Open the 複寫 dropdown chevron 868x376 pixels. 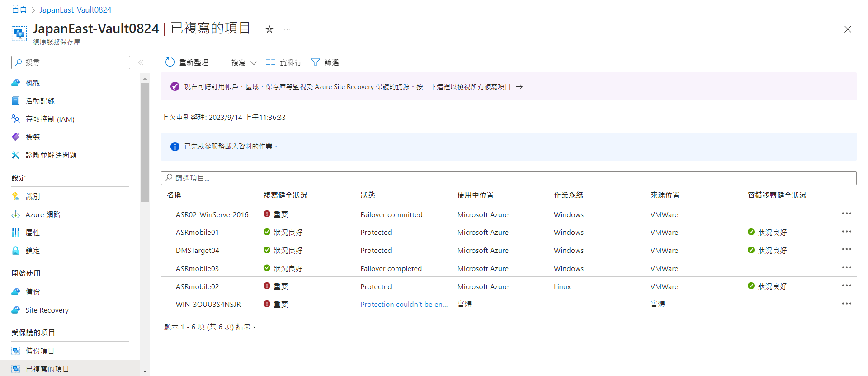pyautogui.click(x=254, y=62)
